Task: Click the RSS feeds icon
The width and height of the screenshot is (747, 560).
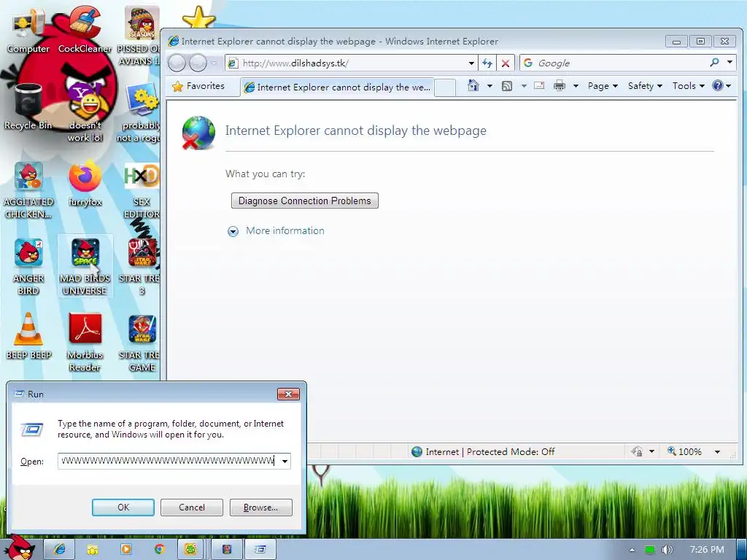Action: 507,86
